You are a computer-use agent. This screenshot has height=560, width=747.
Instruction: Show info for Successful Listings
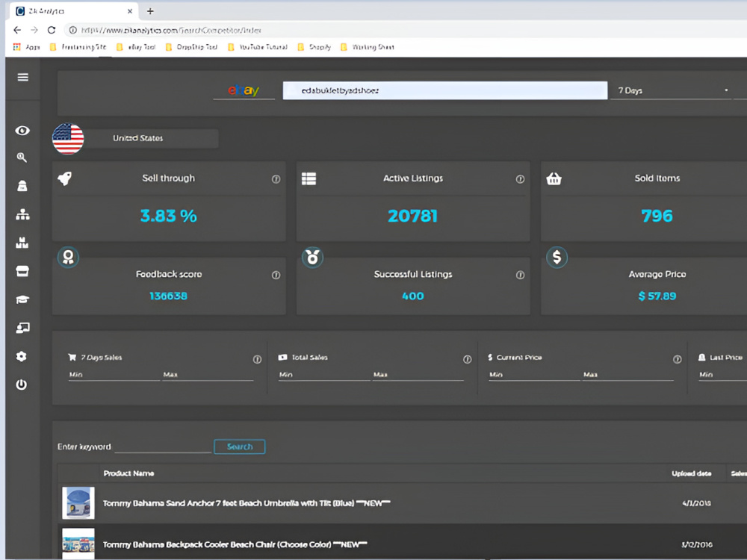pos(520,275)
